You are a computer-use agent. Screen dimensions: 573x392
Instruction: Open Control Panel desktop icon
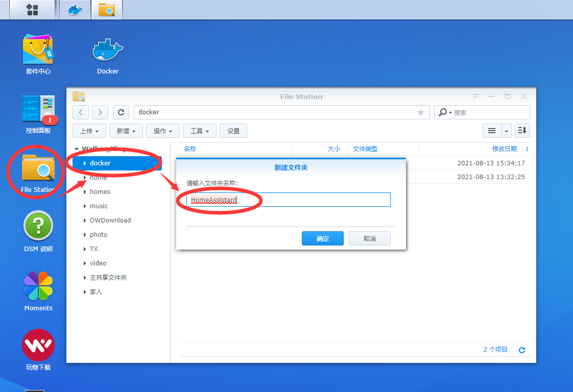pyautogui.click(x=38, y=110)
